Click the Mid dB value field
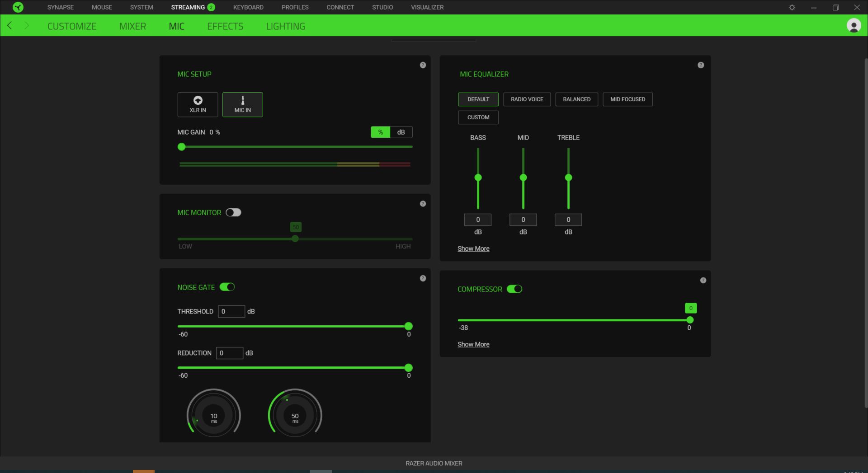The height and width of the screenshot is (473, 868). point(523,220)
